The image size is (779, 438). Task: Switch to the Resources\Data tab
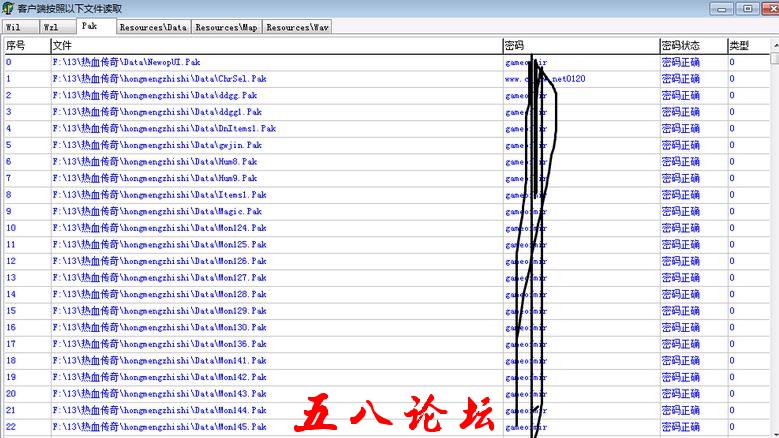coord(154,28)
